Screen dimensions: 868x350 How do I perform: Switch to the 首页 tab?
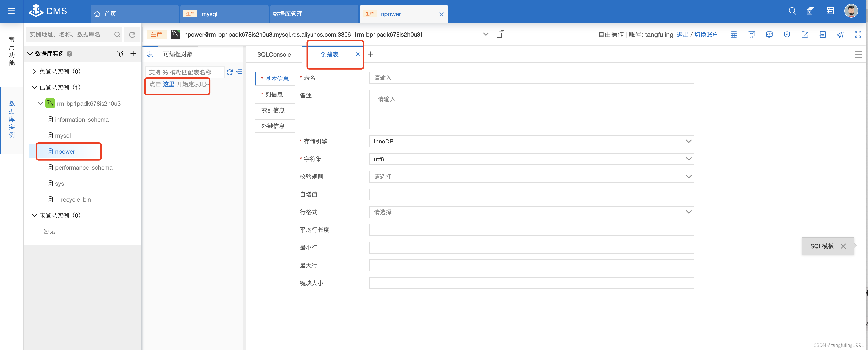[135, 14]
